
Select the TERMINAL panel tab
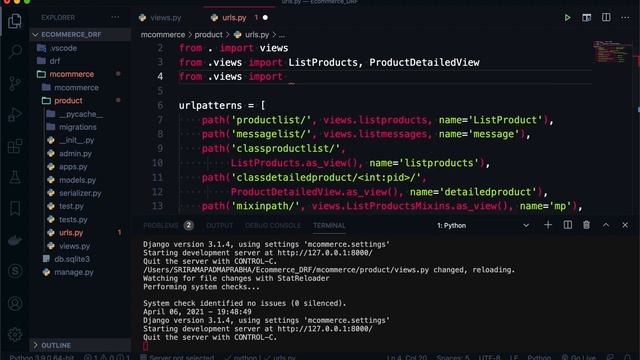329,225
